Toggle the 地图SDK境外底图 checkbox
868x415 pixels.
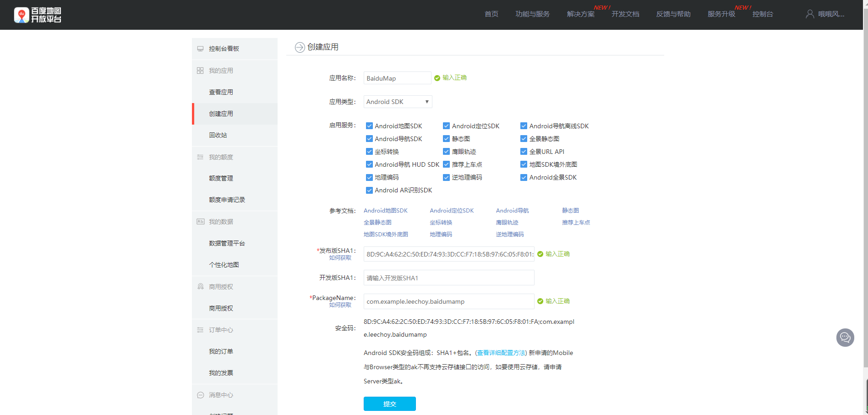click(x=524, y=164)
